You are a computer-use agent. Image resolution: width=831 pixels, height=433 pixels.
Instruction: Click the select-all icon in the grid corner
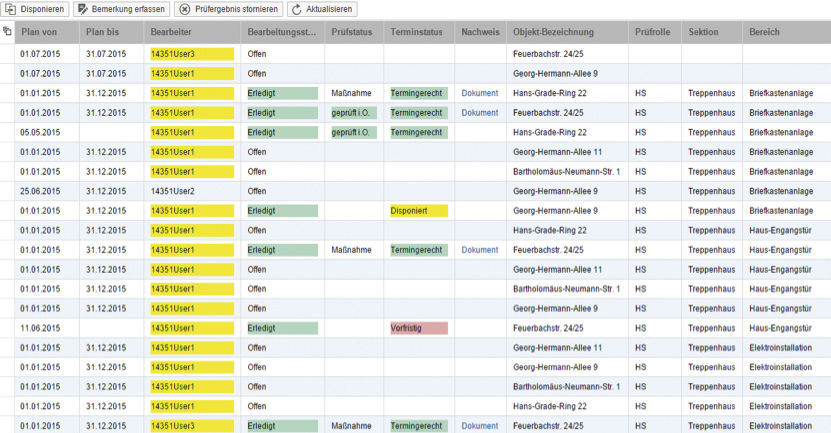[x=7, y=33]
